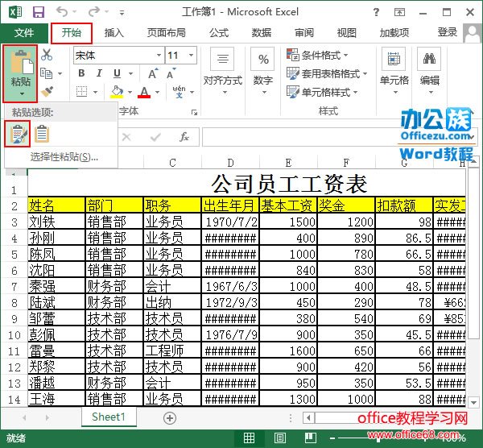Click the large Paste clipboard icon

22,62
